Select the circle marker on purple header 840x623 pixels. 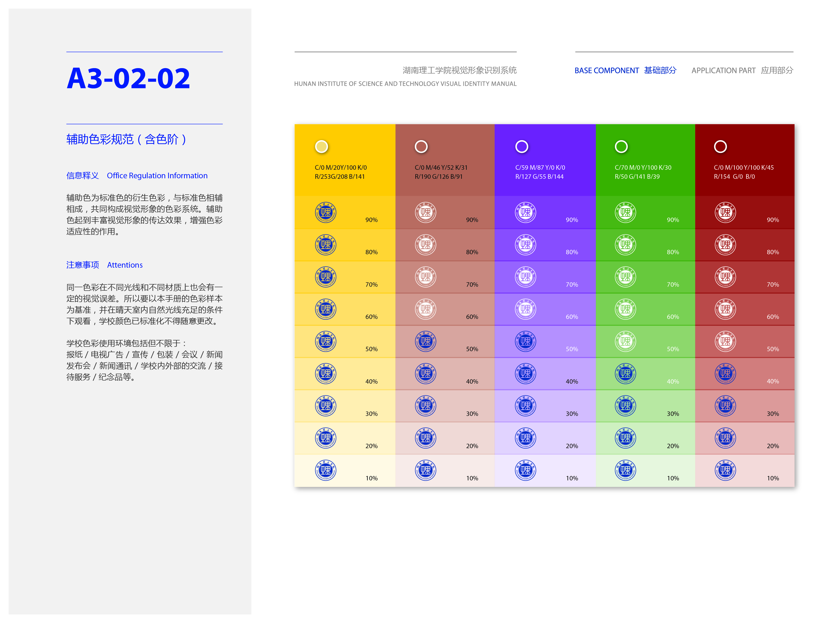[x=522, y=146]
